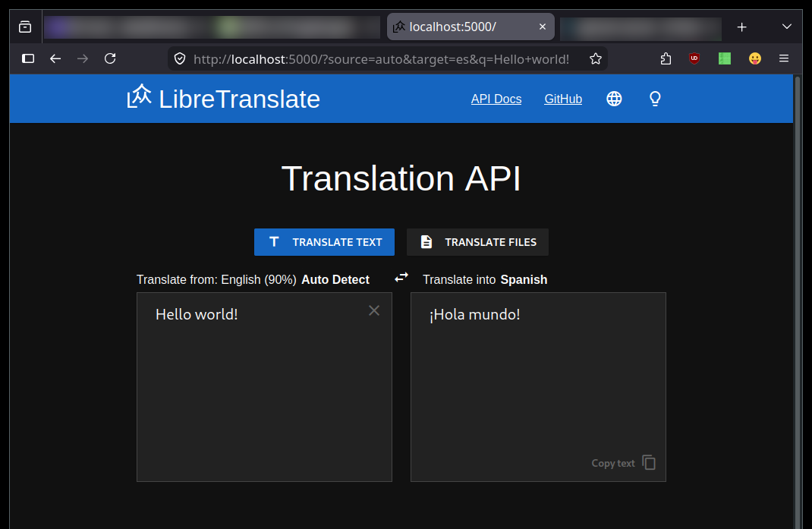
Task: Click the ¡Hola mundo! translation output box
Action: tap(538, 387)
